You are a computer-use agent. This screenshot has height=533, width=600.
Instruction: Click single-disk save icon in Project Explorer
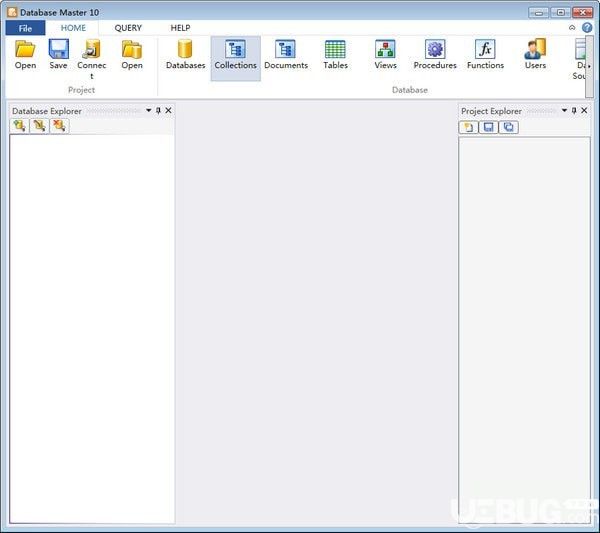(489, 127)
